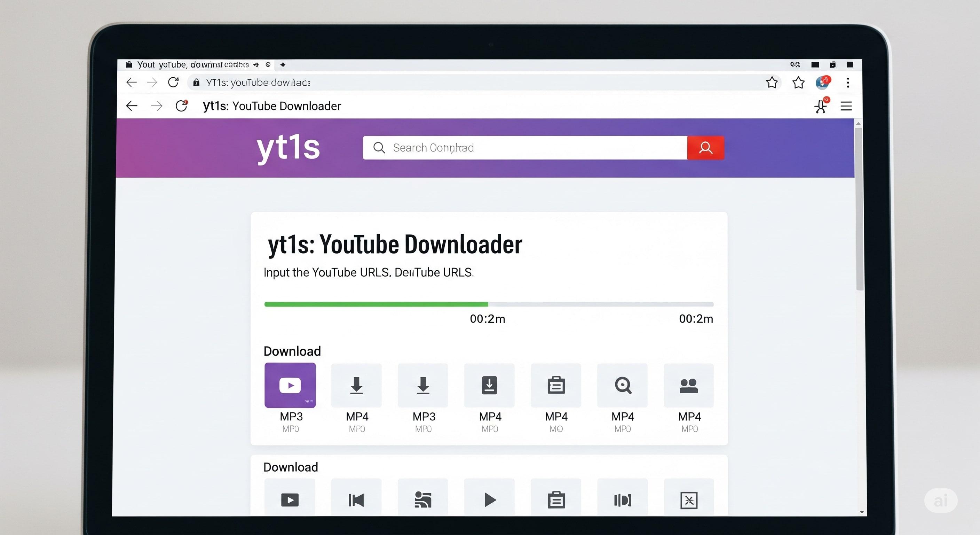
Task: Open the hamburger menu in second toolbar
Action: [x=846, y=106]
